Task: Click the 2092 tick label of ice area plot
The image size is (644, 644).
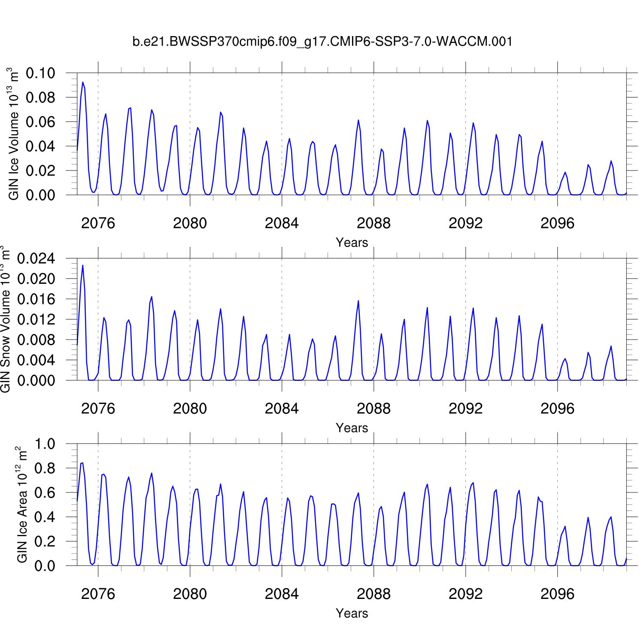Action: 465,594
